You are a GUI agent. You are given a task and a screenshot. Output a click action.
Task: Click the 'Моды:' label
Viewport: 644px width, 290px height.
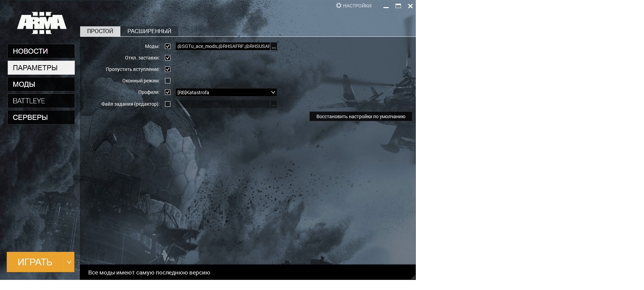click(152, 46)
